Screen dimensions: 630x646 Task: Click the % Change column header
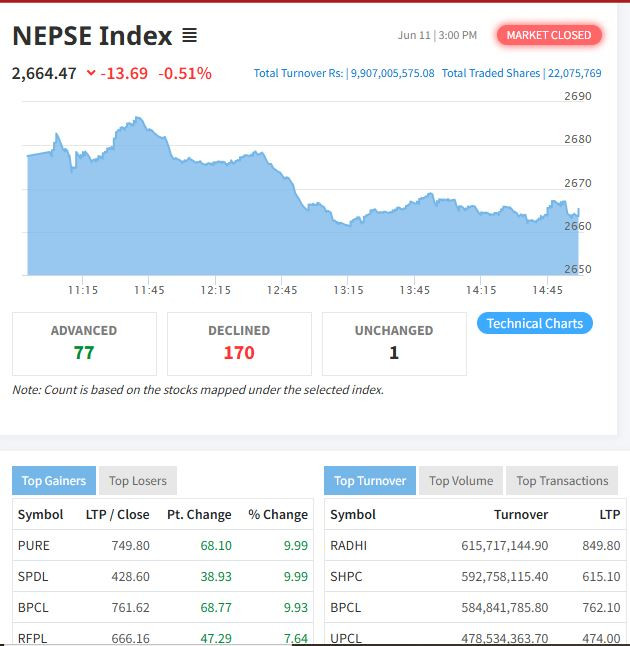278,515
